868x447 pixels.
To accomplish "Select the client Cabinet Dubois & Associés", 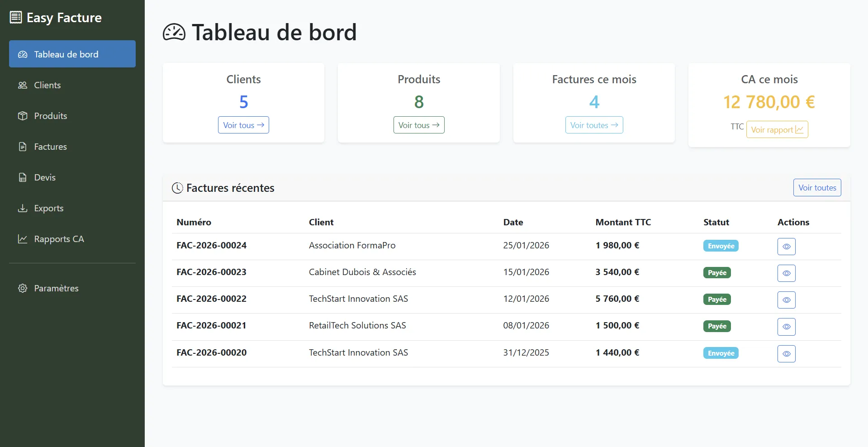I will 362,272.
